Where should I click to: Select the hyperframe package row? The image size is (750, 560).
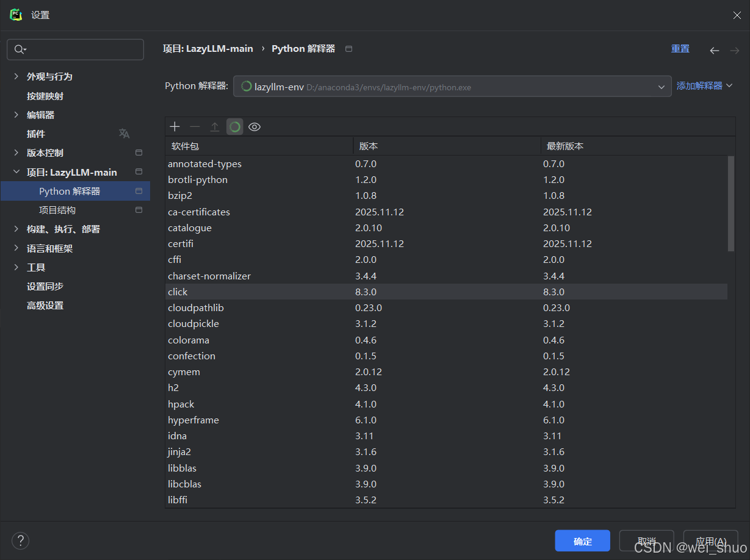446,420
